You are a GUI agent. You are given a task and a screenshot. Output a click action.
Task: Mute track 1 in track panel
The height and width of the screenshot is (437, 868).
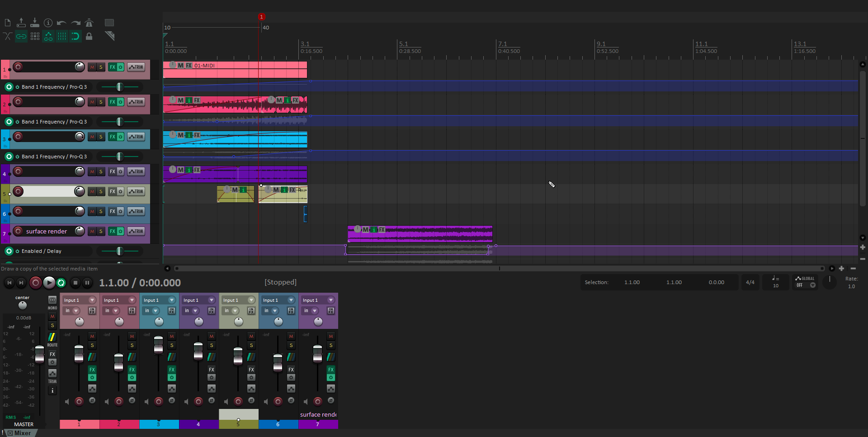coord(92,67)
